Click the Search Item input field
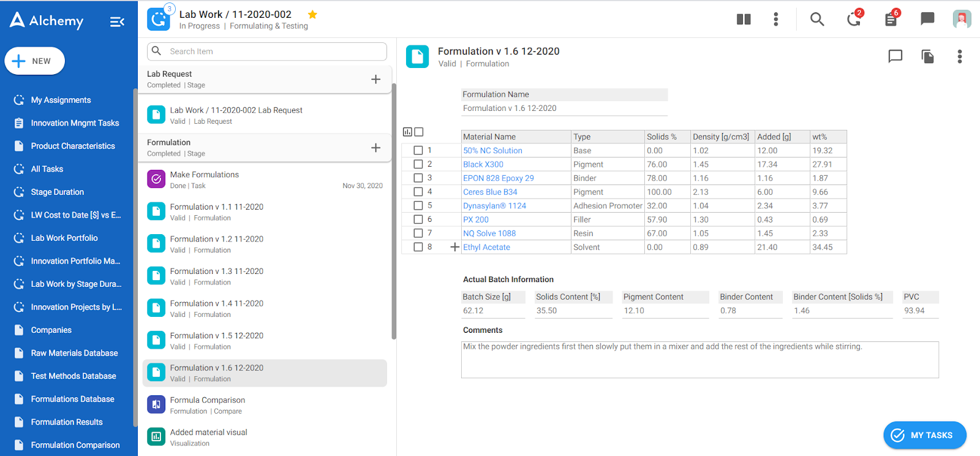Viewport: 980px width, 456px height. point(267,51)
